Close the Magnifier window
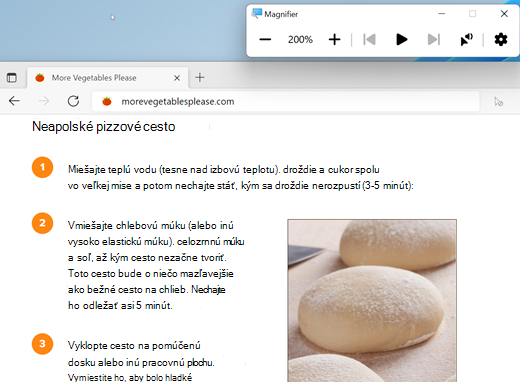The image size is (520, 382). [x=504, y=14]
